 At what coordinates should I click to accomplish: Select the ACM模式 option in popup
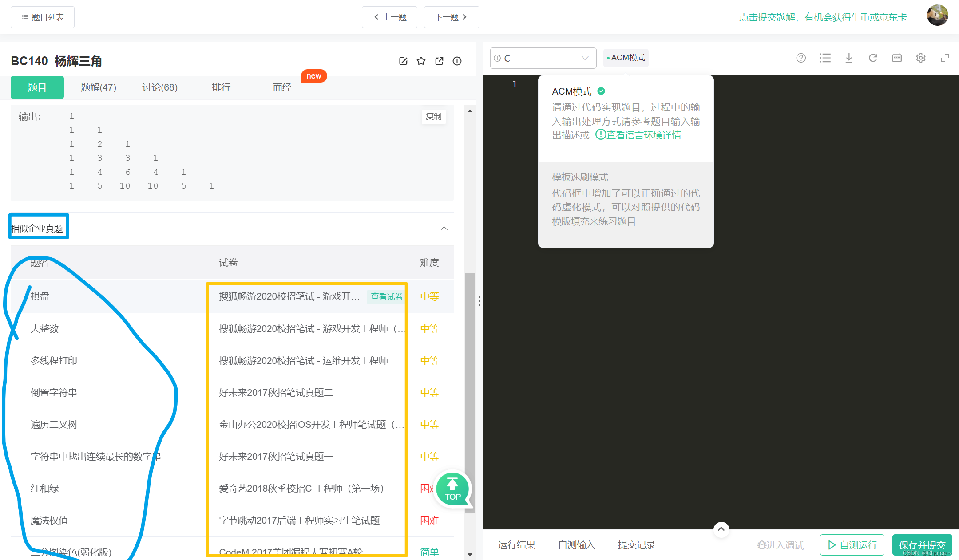[626, 118]
